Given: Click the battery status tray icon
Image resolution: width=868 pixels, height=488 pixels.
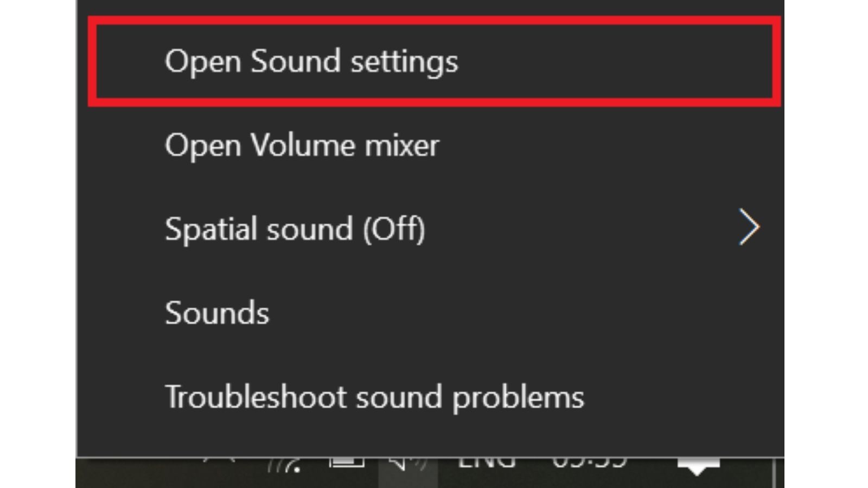Looking at the screenshot, I should [347, 463].
